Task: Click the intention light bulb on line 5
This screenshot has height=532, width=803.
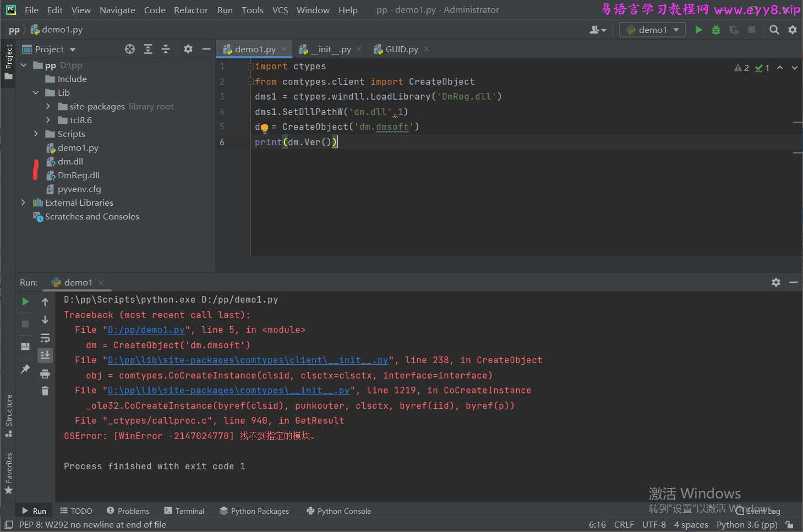Action: pyautogui.click(x=264, y=128)
